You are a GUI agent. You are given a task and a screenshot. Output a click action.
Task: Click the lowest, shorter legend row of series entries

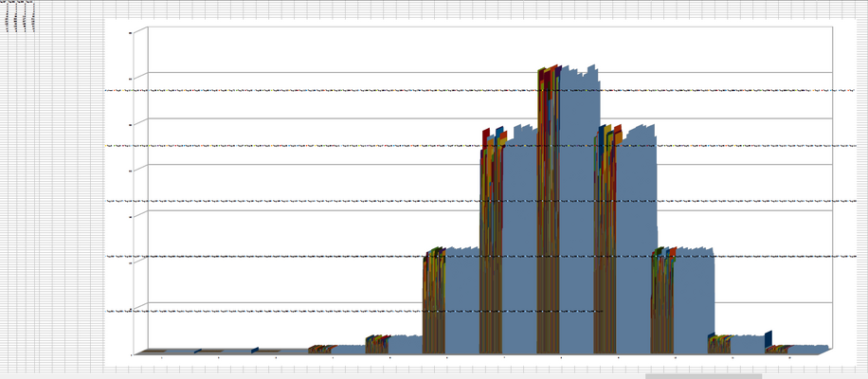coord(353,312)
